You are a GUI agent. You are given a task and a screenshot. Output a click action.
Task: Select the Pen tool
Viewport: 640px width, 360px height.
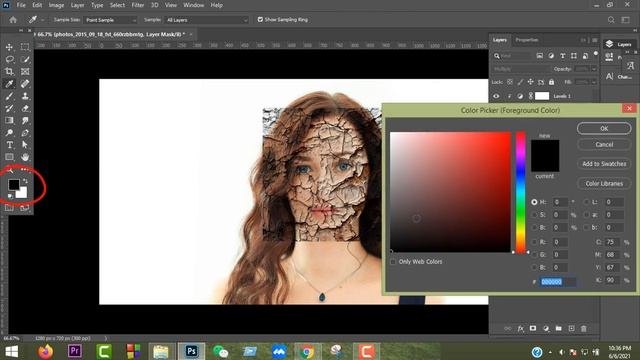[25, 133]
